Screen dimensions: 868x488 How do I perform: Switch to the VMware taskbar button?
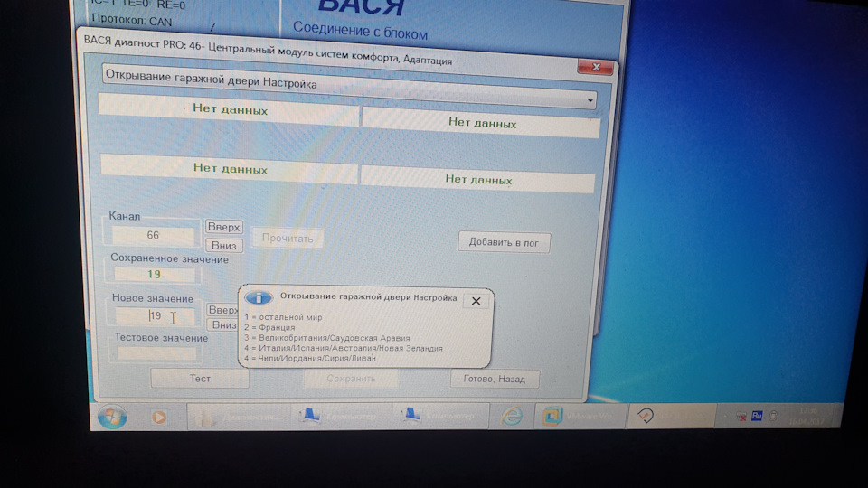[x=580, y=416]
